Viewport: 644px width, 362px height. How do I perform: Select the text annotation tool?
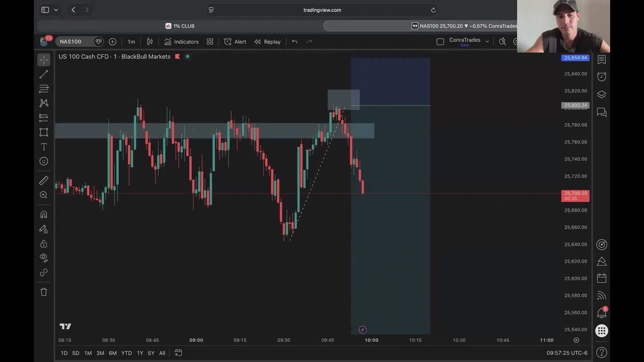click(x=44, y=147)
